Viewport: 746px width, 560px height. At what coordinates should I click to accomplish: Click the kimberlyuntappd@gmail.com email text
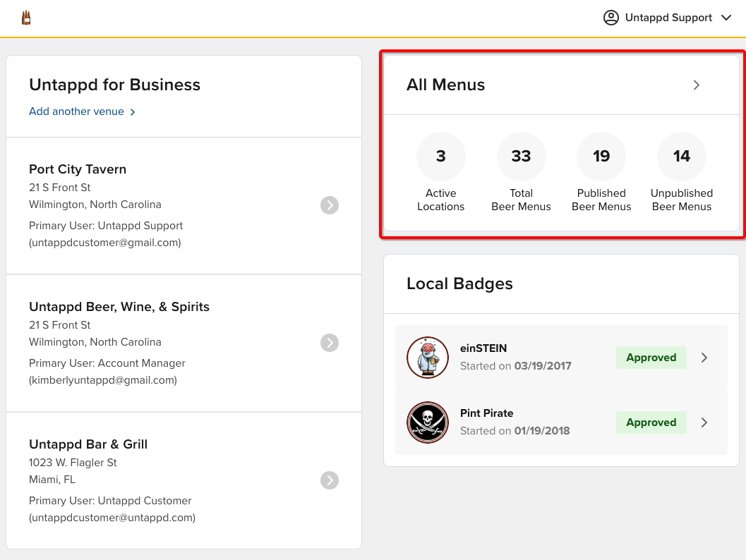coord(103,380)
